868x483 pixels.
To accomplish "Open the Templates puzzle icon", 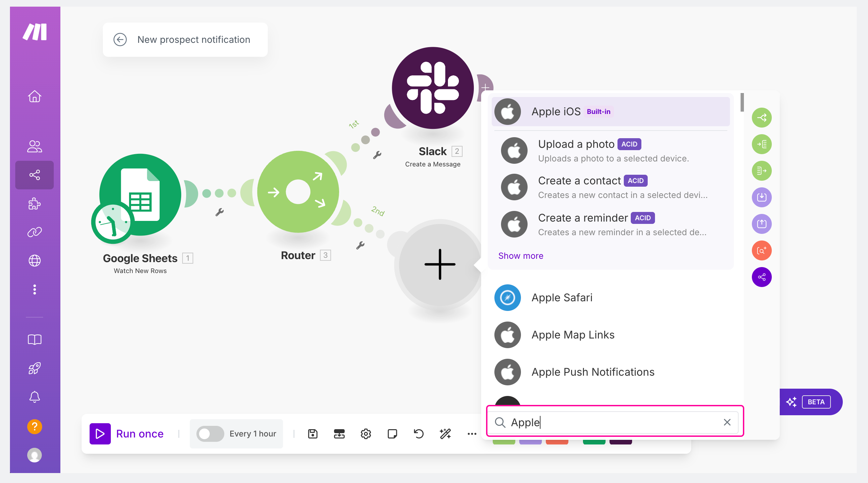I will click(x=35, y=203).
